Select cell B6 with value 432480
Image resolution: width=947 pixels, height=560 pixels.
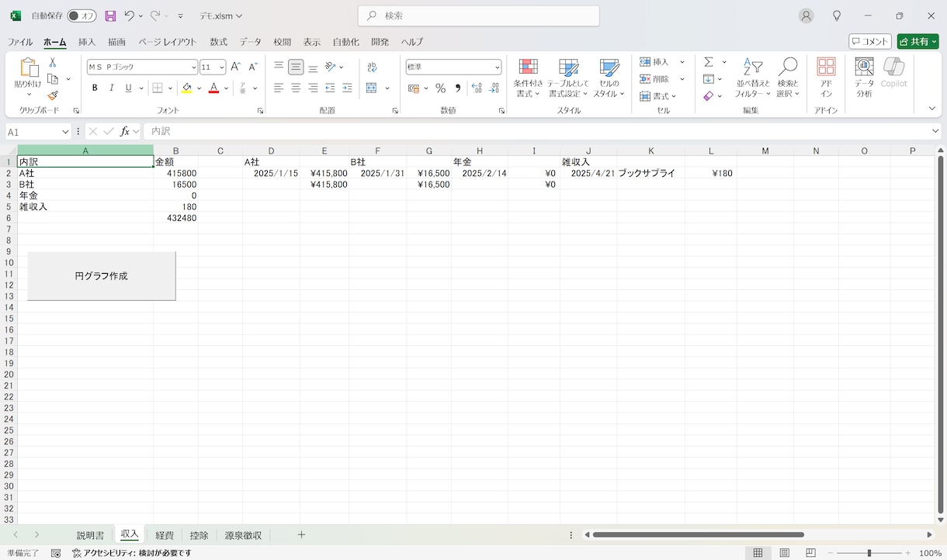pos(175,219)
